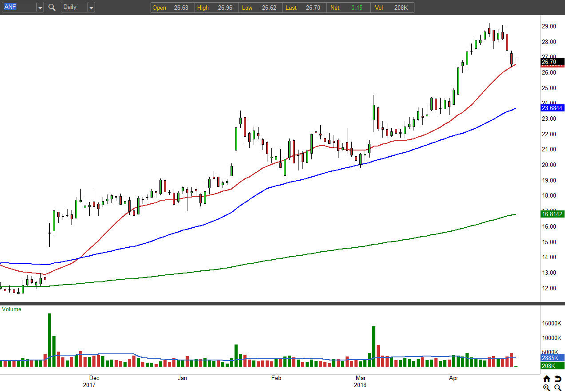
Task: Click the green 208K volume tag
Action: coord(552,365)
